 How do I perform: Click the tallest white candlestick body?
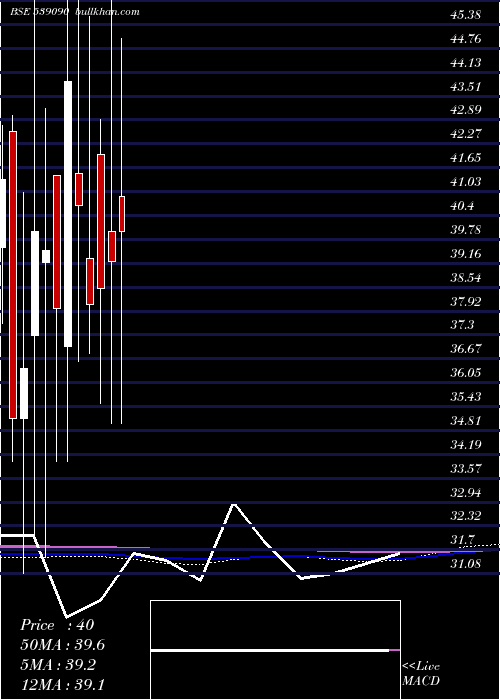[x=68, y=214]
